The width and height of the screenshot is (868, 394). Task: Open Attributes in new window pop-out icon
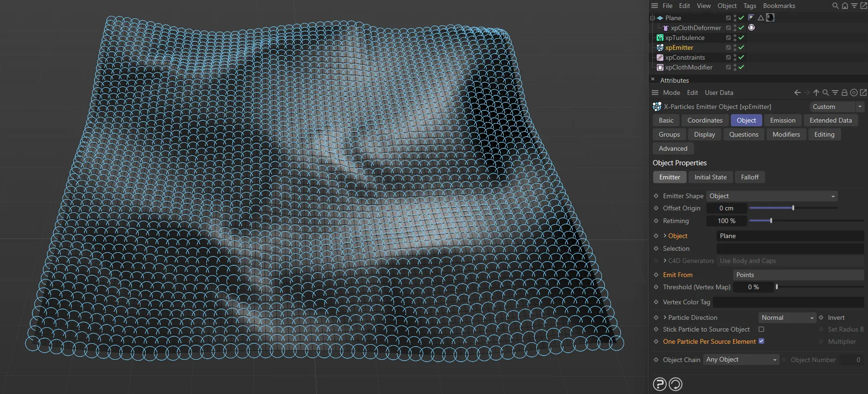863,93
